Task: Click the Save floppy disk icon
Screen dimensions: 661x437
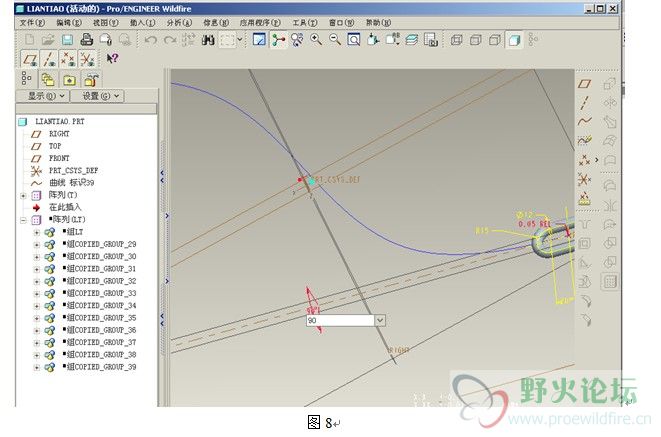Action: point(67,40)
